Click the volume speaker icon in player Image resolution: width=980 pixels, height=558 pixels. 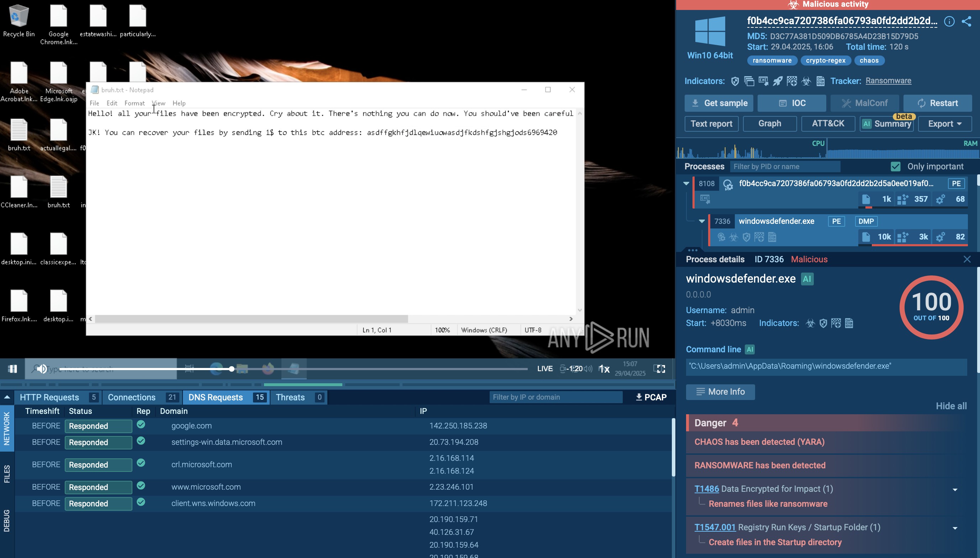[42, 369]
